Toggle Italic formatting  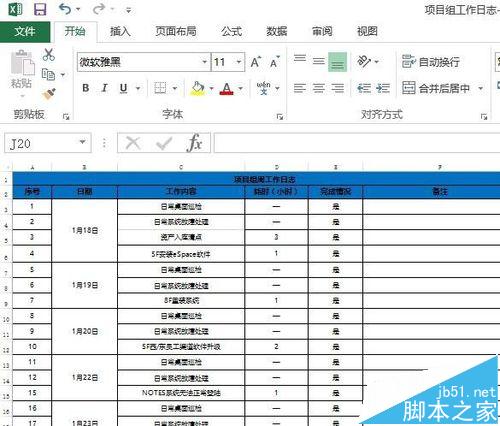click(105, 88)
